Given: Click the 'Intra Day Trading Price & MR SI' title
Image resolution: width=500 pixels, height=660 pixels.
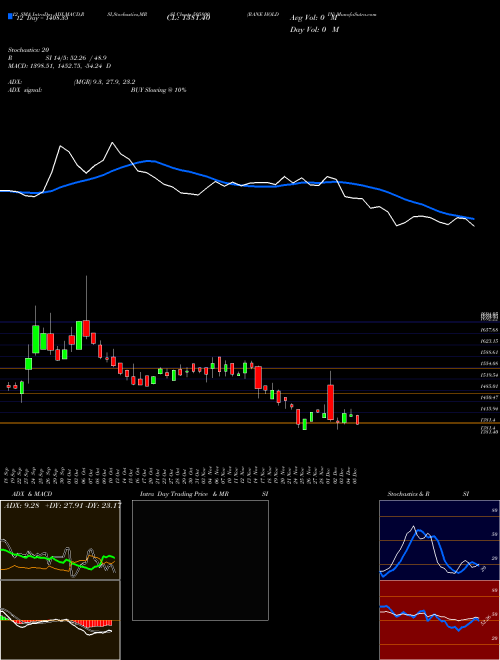Looking at the screenshot, I should 204,494.
